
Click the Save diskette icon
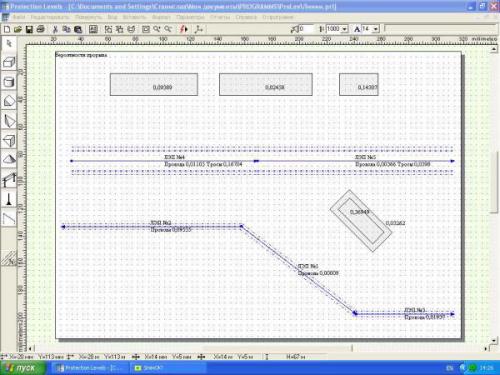coord(29,29)
